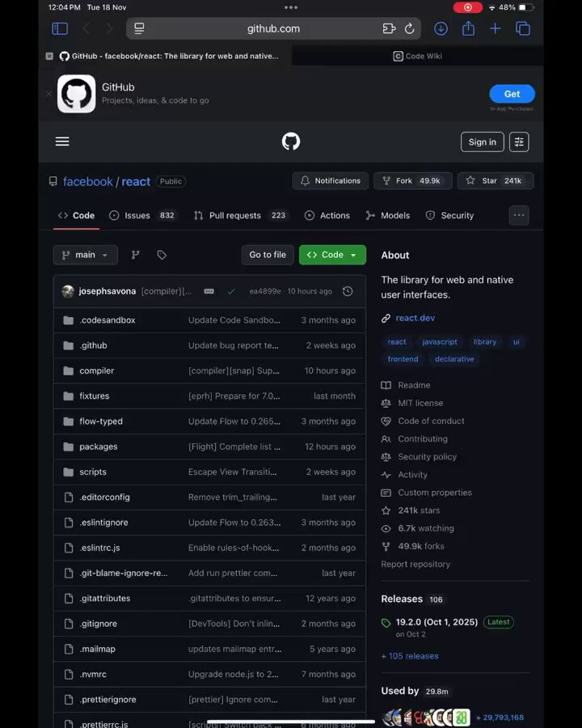The height and width of the screenshot is (728, 582).
Task: Select the Code tab
Action: tap(76, 215)
